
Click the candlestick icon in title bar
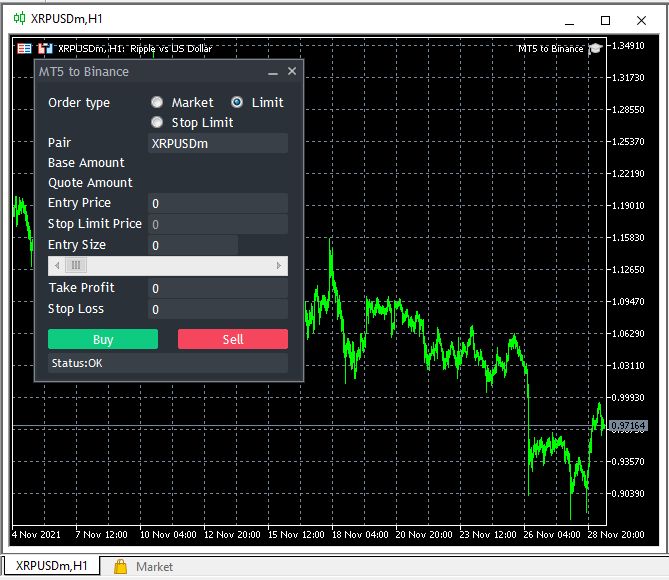pyautogui.click(x=19, y=18)
